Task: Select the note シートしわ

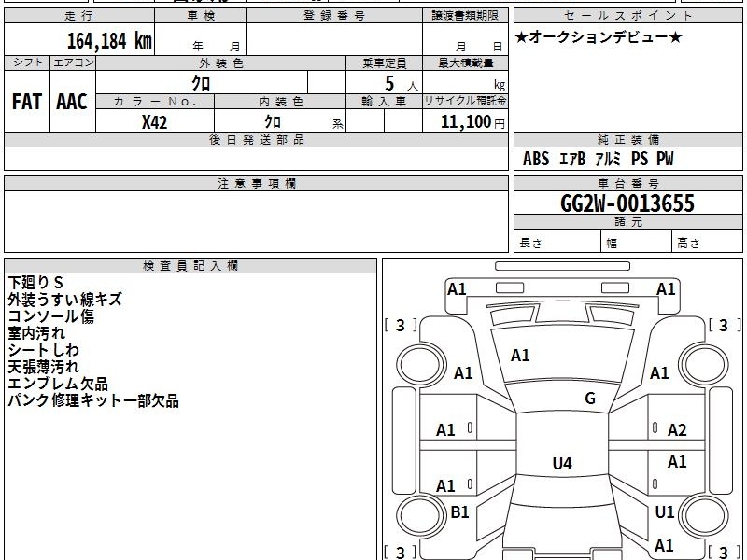Action: pos(43,350)
